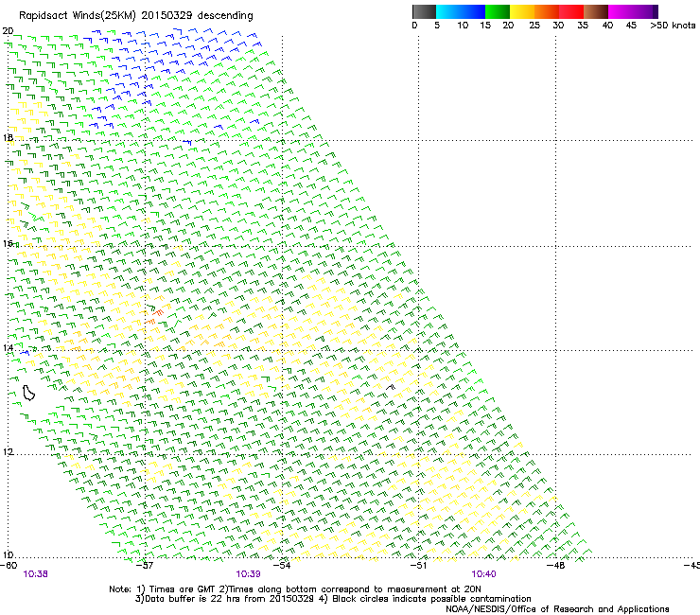Click the legend label '25'
The width and height of the screenshot is (700, 615).
pos(534,26)
